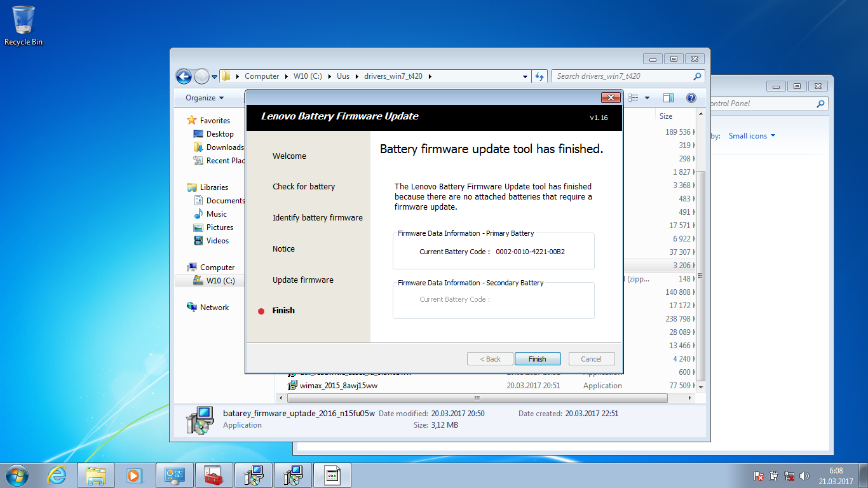Click the network disconnected tray icon
This screenshot has height=488, width=868.
[790, 475]
